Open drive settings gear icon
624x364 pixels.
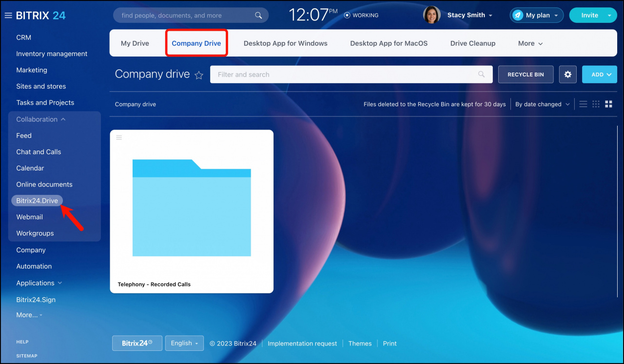tap(568, 75)
